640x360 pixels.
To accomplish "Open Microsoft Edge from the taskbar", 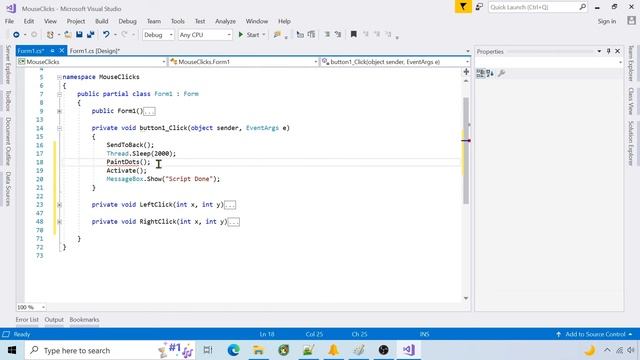I will point(233,350).
